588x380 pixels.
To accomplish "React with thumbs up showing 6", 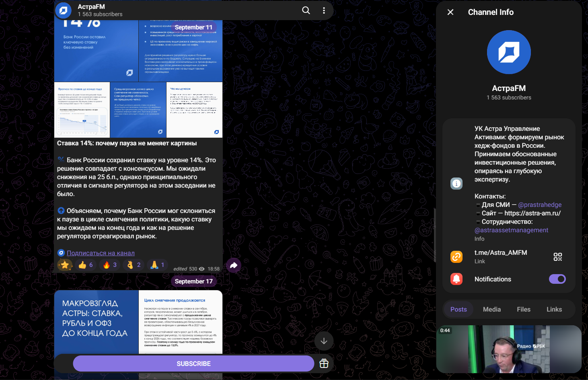I will [x=86, y=265].
